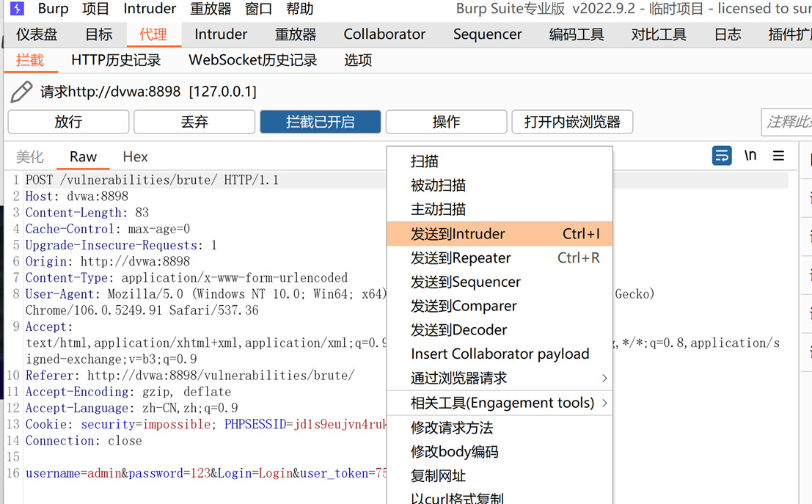Screen dimensions: 812x504
Task: Select 发送到Decoder in context menu
Action: (x=500, y=330)
